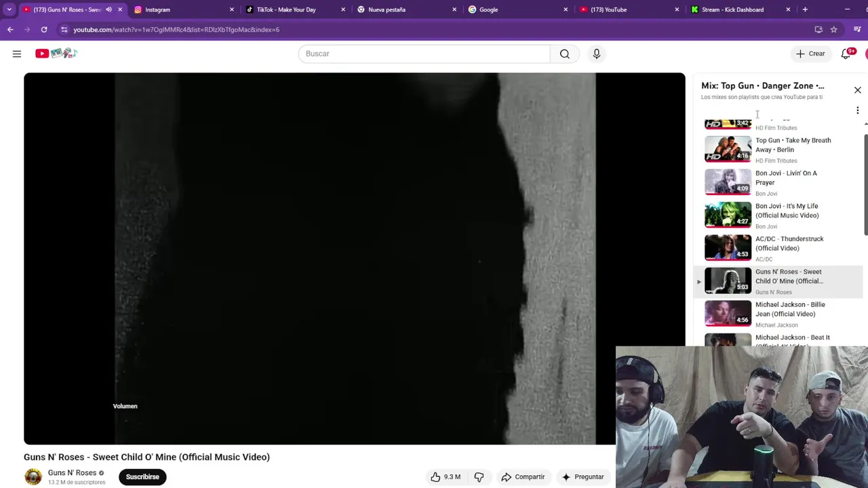868x488 pixels.
Task: Switch to the Instagram tab
Action: click(183, 9)
